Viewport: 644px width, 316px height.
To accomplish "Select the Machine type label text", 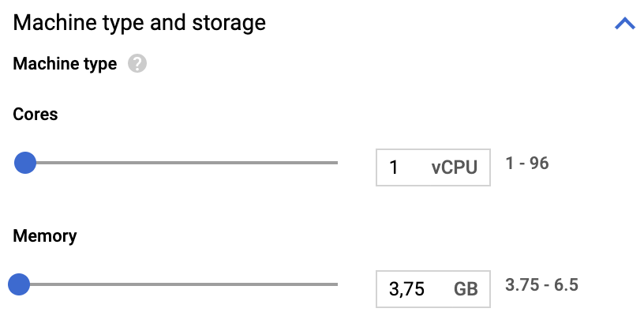I will [x=65, y=64].
